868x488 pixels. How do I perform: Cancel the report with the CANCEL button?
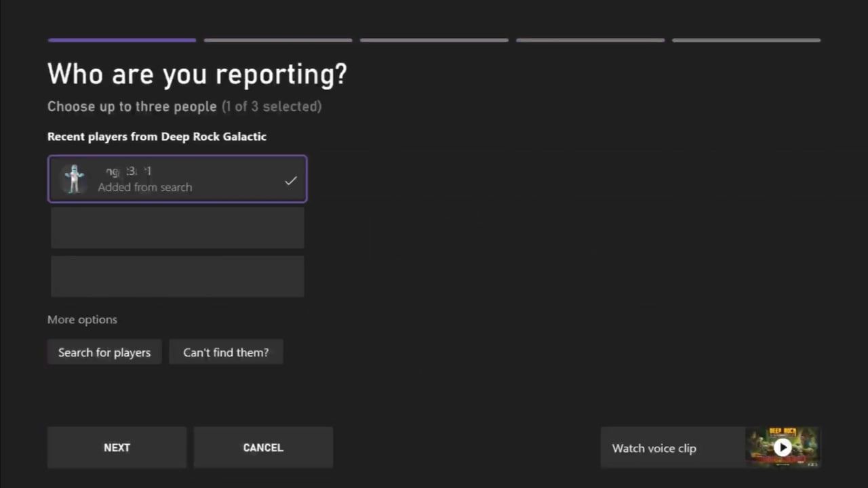(x=263, y=447)
